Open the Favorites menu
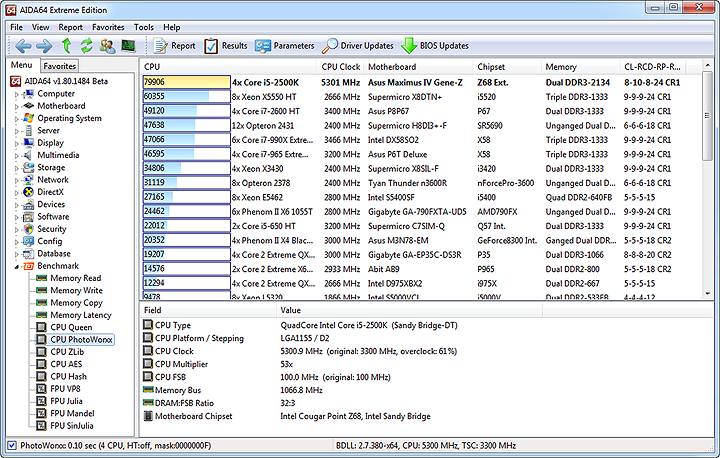The width and height of the screenshot is (720, 458). (108, 27)
